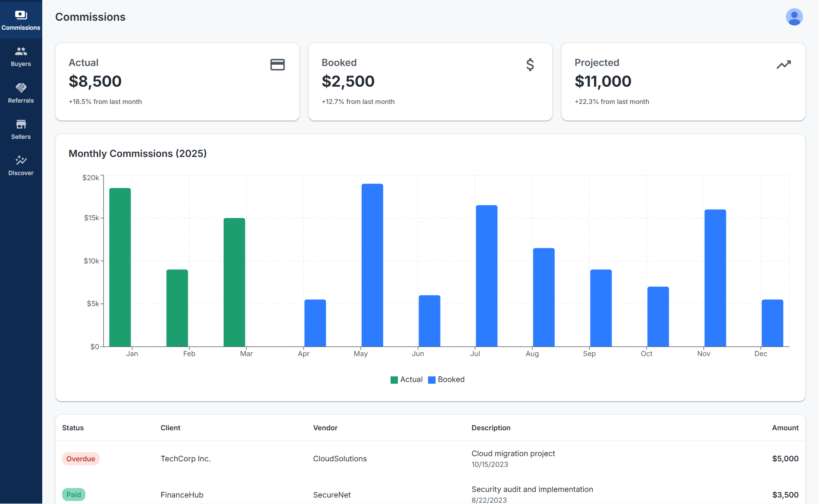Open Discover via the sparkle icon
The height and width of the screenshot is (504, 819).
(21, 160)
